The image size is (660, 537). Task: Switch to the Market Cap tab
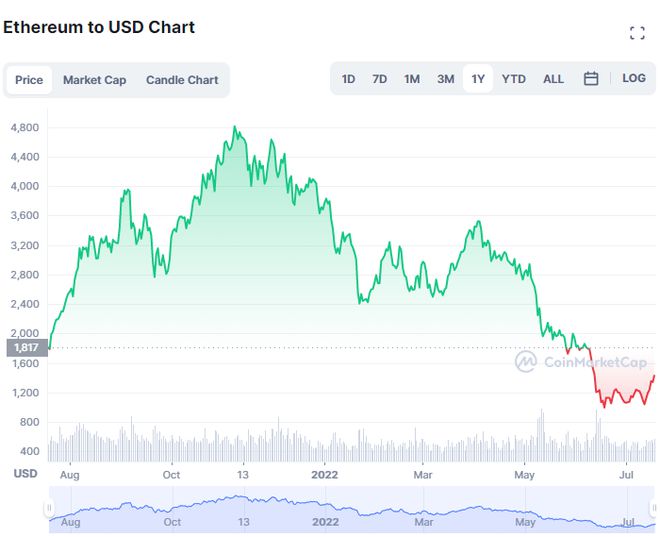[x=95, y=80]
